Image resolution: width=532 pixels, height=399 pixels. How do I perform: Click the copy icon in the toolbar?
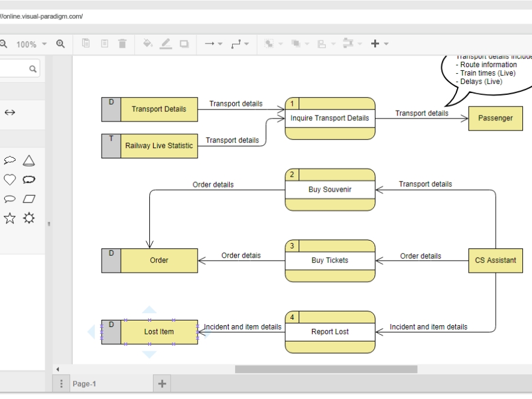(x=85, y=44)
